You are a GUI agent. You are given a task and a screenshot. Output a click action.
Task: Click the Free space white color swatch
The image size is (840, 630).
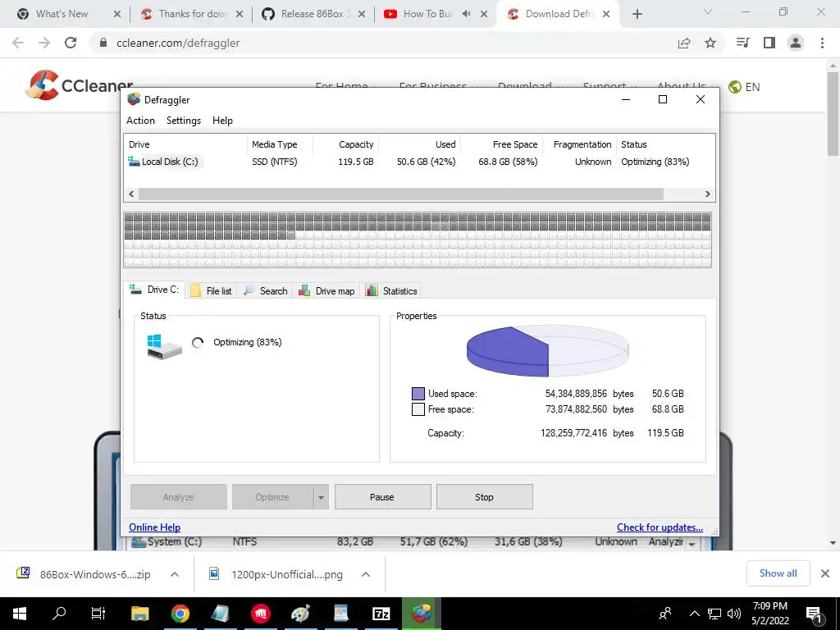[418, 409]
